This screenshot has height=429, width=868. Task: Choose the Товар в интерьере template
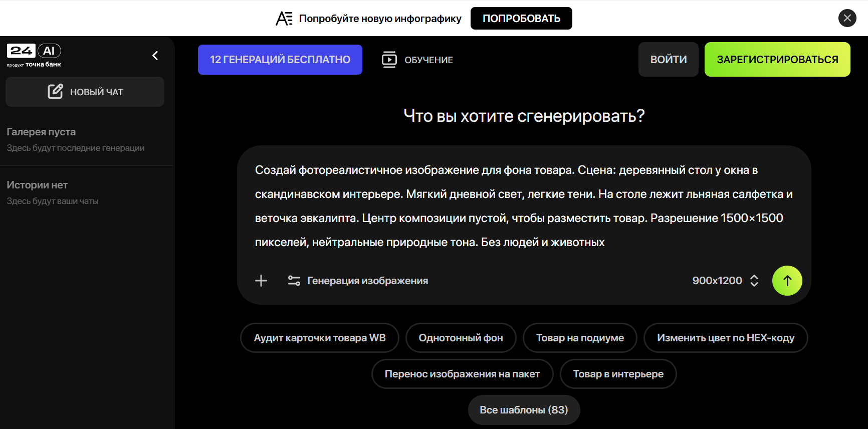[x=618, y=374]
